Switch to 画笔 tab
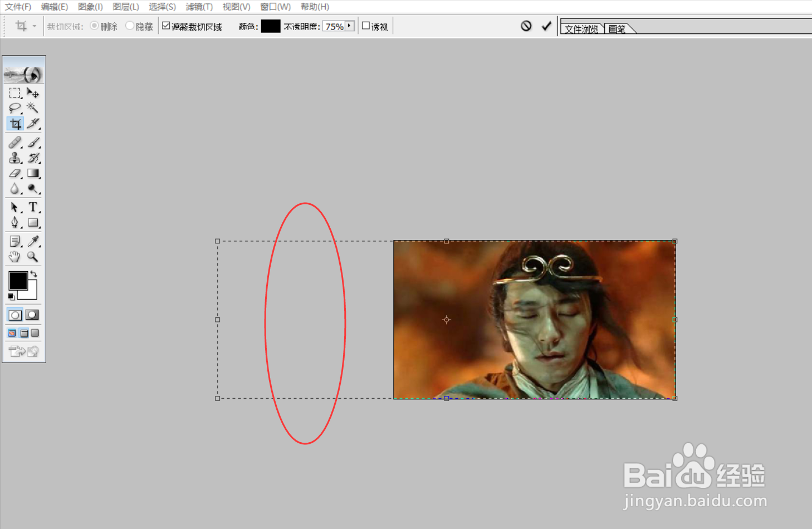The height and width of the screenshot is (529, 812). (x=618, y=29)
